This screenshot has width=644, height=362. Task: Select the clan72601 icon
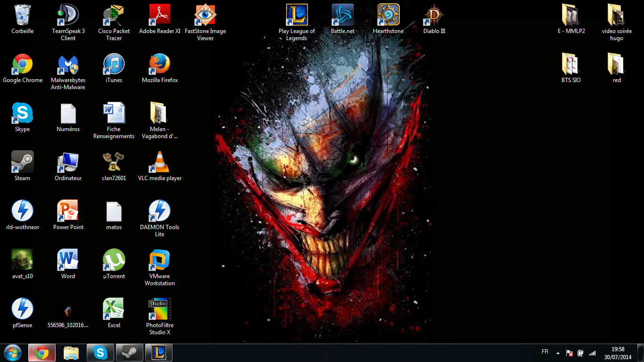(114, 162)
